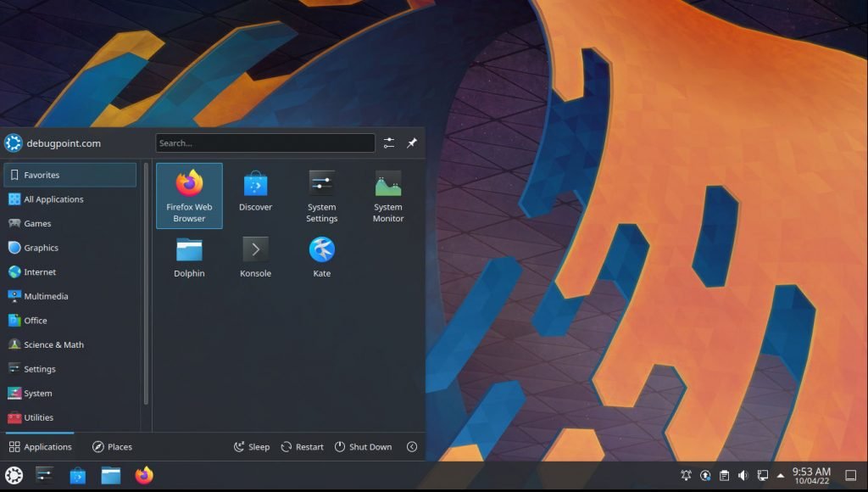Viewport: 868px width, 492px height.
Task: Pin the launcher open with the pin icon
Action: 412,143
